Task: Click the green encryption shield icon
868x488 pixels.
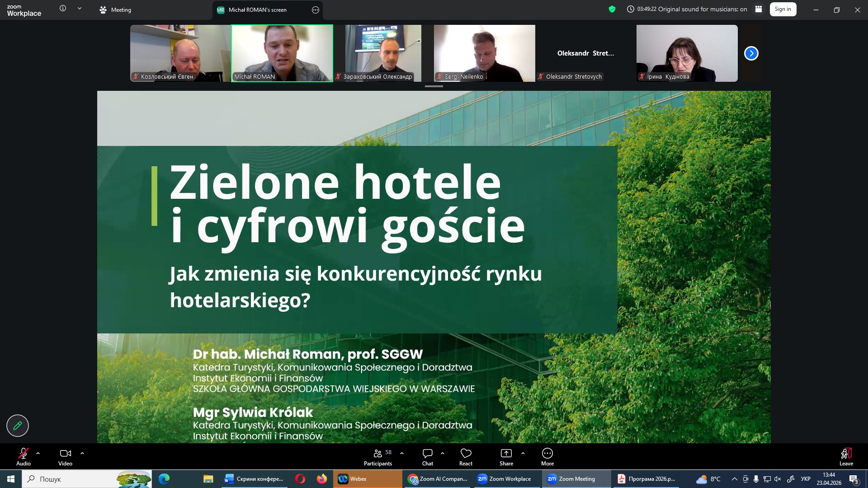Action: point(612,9)
